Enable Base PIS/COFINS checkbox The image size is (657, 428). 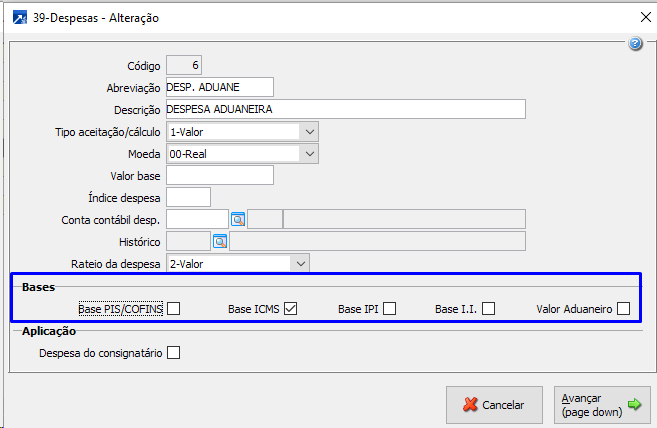click(173, 309)
